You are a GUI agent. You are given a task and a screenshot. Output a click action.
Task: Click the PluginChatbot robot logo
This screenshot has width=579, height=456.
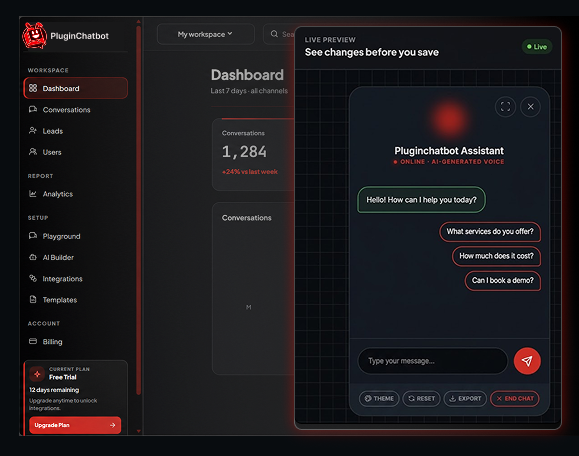[35, 35]
